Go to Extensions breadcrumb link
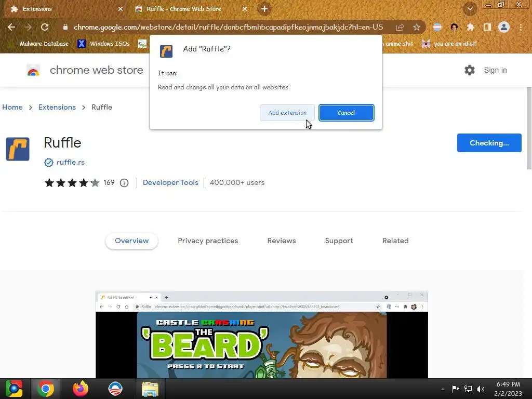Screen dimensions: 532x399 [x=57, y=107]
